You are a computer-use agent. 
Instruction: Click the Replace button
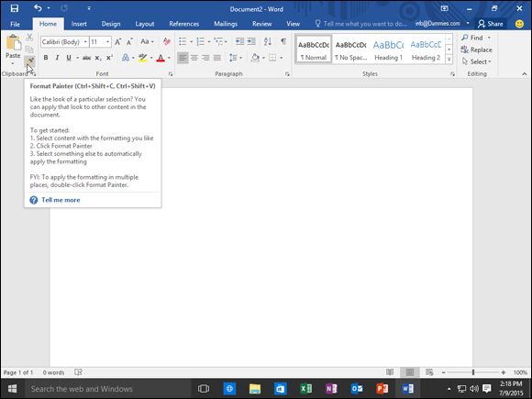click(476, 50)
